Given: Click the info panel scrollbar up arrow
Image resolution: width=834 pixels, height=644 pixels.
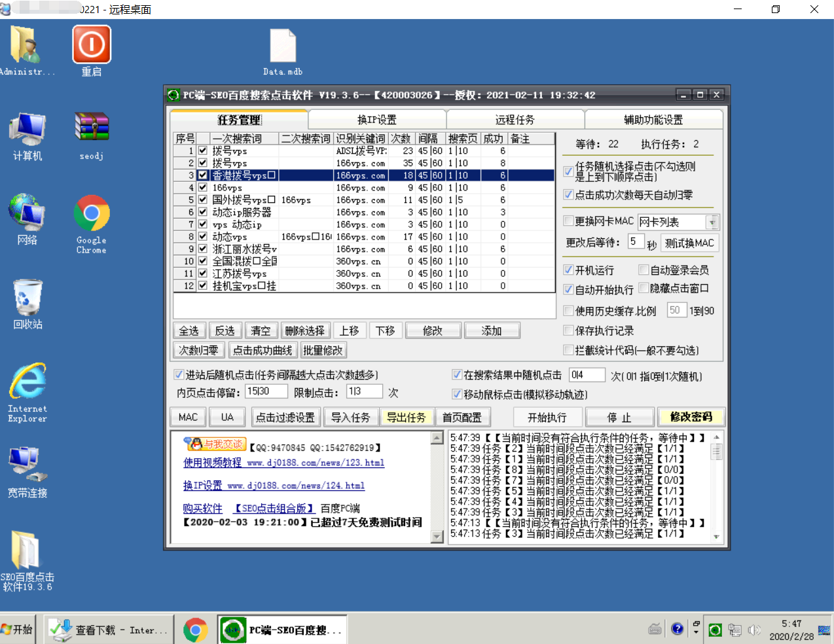Looking at the screenshot, I should pos(437,438).
